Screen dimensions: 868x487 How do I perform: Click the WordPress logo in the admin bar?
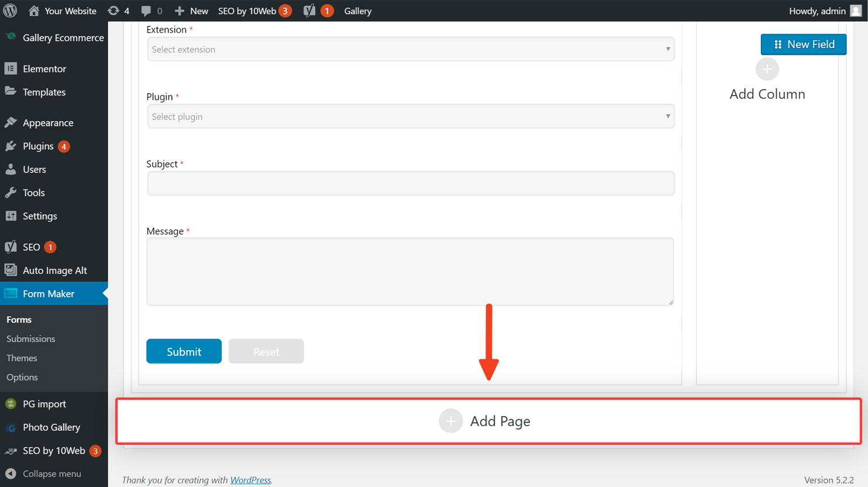pyautogui.click(x=9, y=11)
